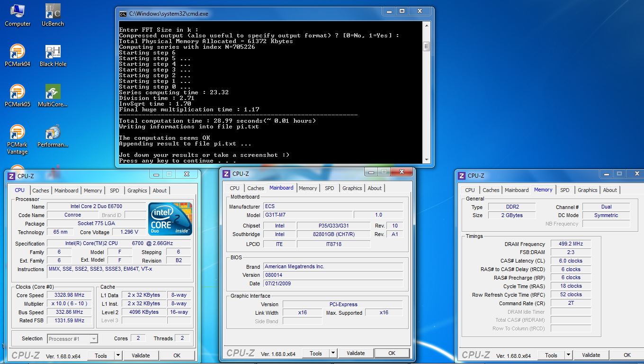Switch to CPU tab in middle CPU-Z window

click(x=234, y=188)
